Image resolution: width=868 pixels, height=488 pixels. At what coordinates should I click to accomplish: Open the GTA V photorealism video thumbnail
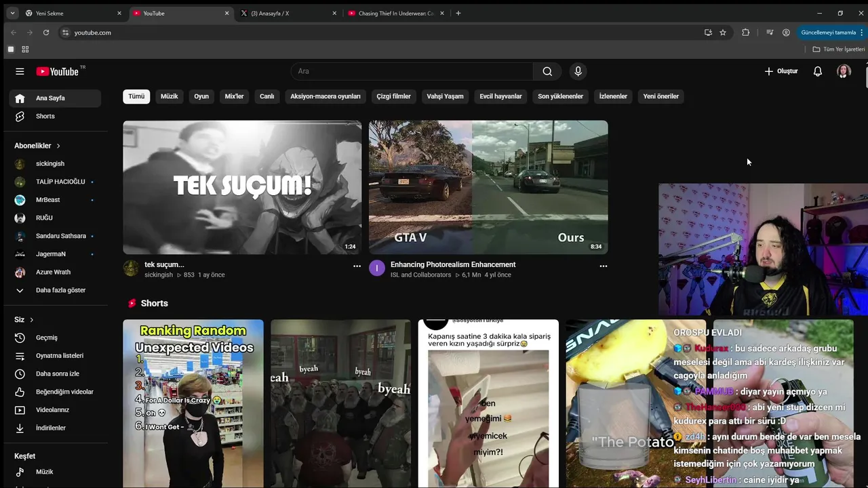(x=488, y=187)
